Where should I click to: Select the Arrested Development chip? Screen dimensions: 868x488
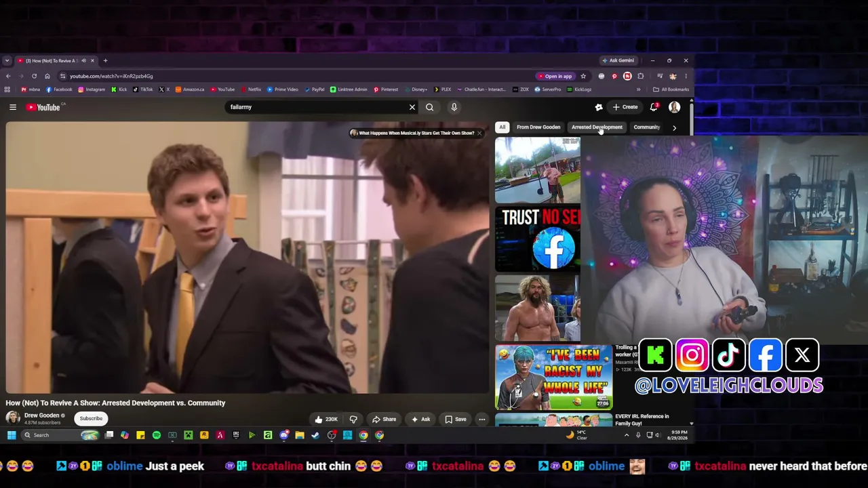597,127
